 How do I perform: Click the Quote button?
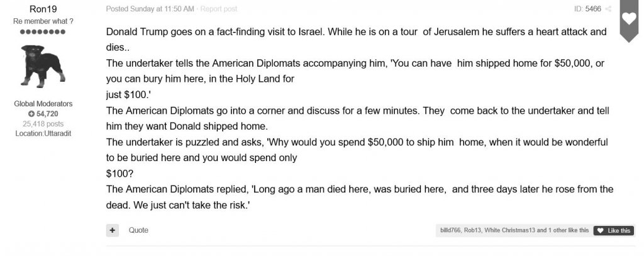tap(138, 230)
